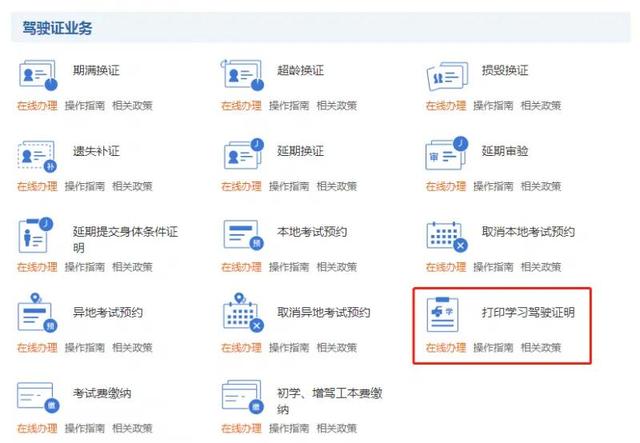Click the 遗失补证 dashed card icon

tap(37, 156)
